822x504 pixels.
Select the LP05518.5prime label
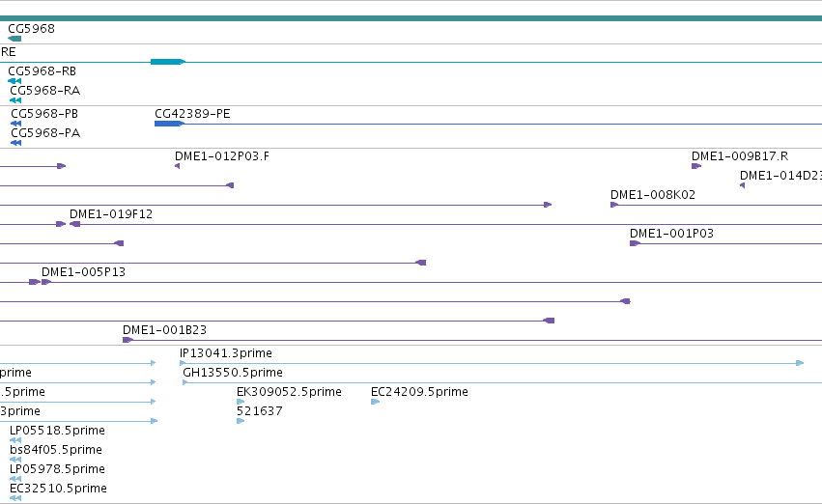point(57,431)
